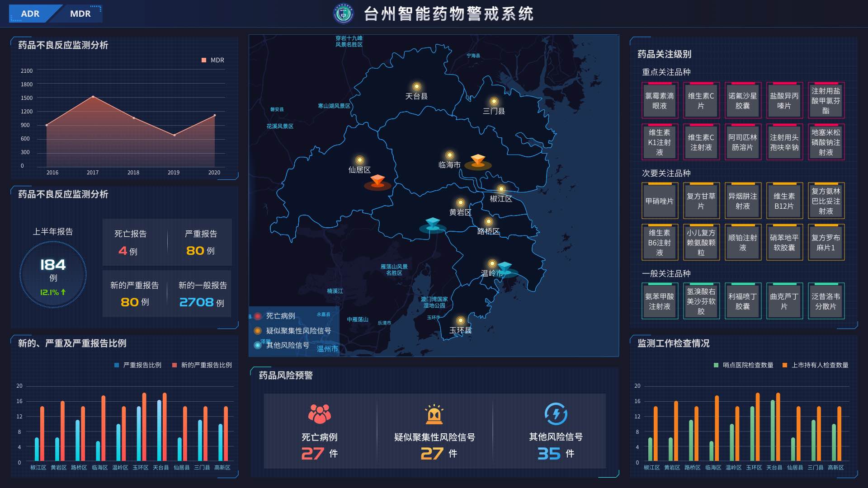The height and width of the screenshot is (488, 868).
Task: Toggle MDR legend in line chart
Action: [212, 60]
